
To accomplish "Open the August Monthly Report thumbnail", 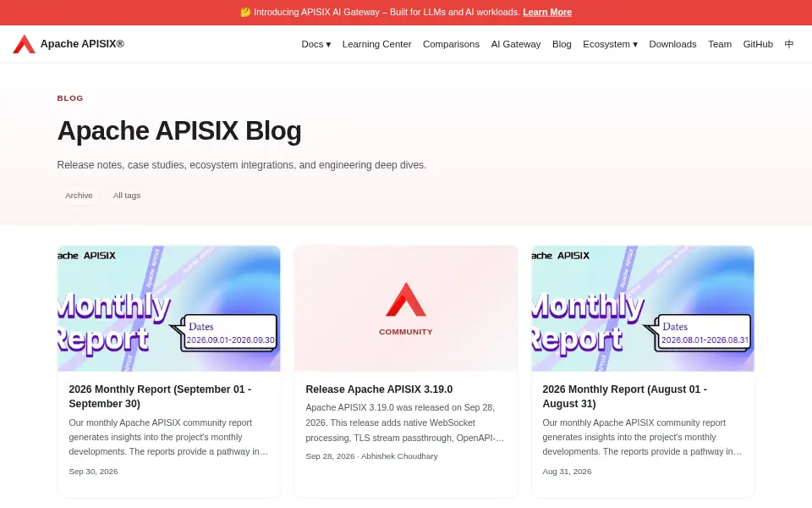I will (643, 308).
